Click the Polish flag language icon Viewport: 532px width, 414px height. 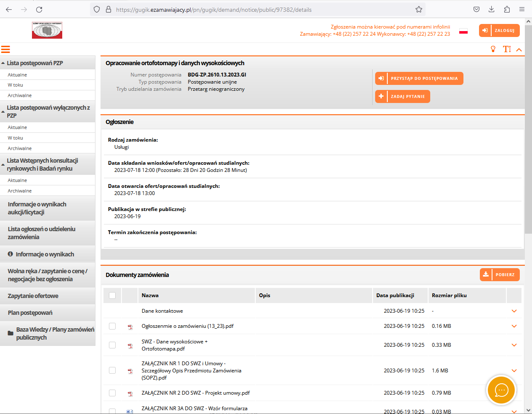[x=463, y=31]
